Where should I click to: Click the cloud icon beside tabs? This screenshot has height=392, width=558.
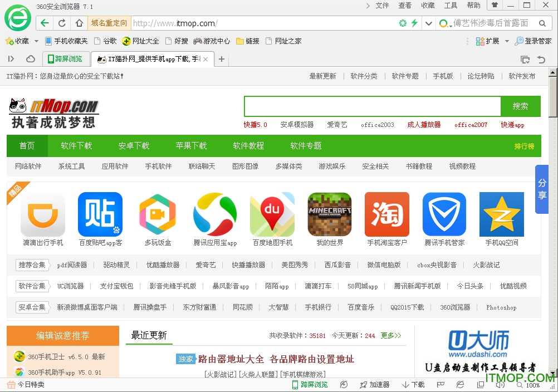coord(31,59)
